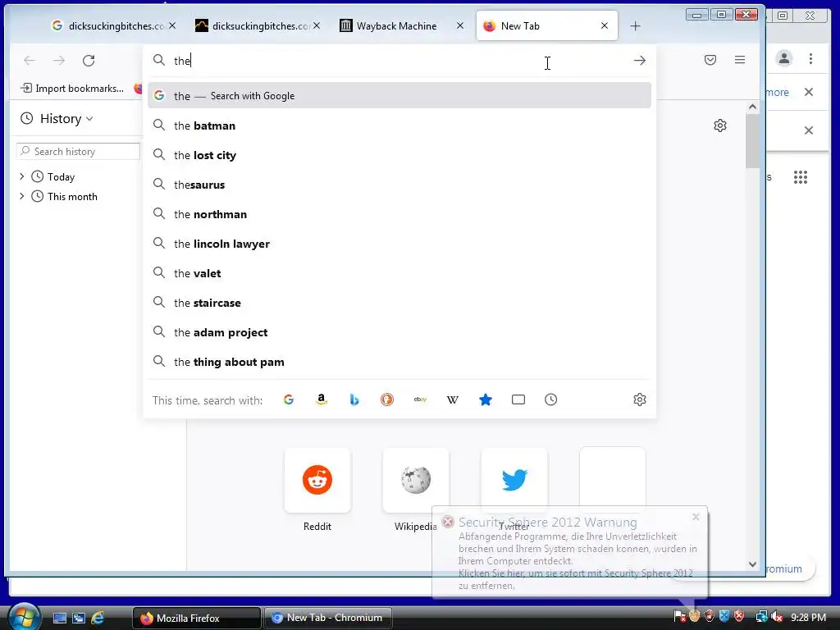Open new tab page personalize gear
Screen dimensions: 840x630
pos(720,126)
